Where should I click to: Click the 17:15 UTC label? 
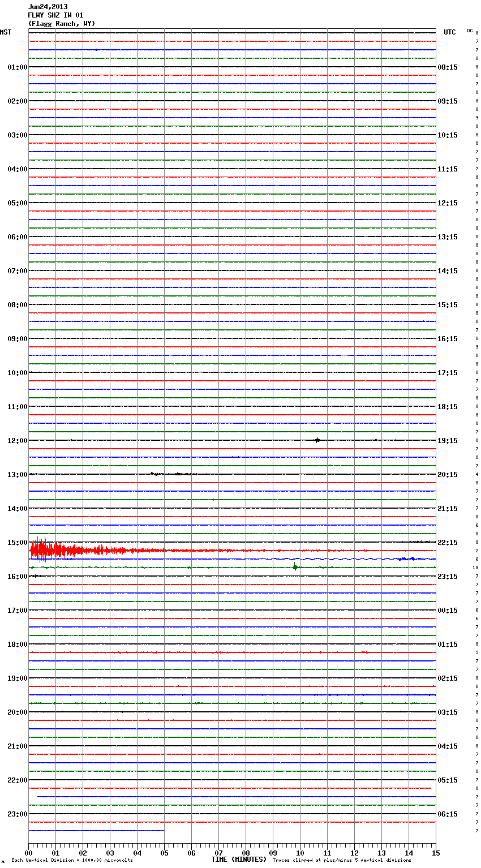point(448,373)
